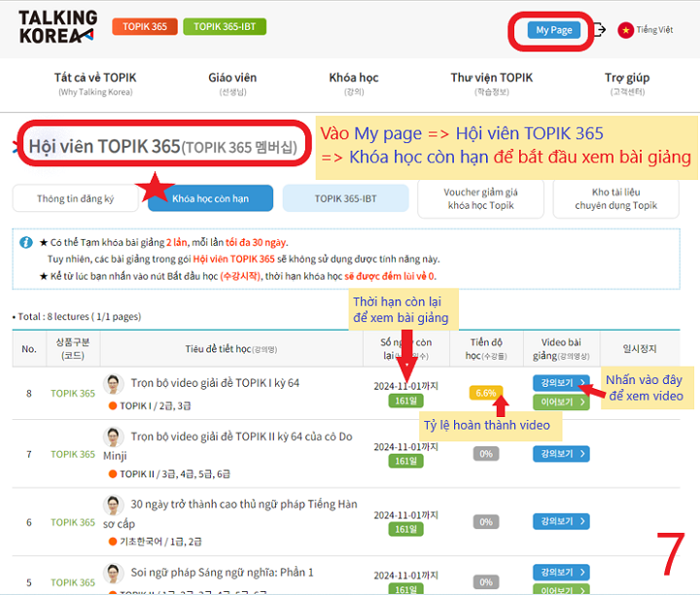This screenshot has height=595, width=700.
Task: Open the Trợ giúp menu
Action: (627, 84)
